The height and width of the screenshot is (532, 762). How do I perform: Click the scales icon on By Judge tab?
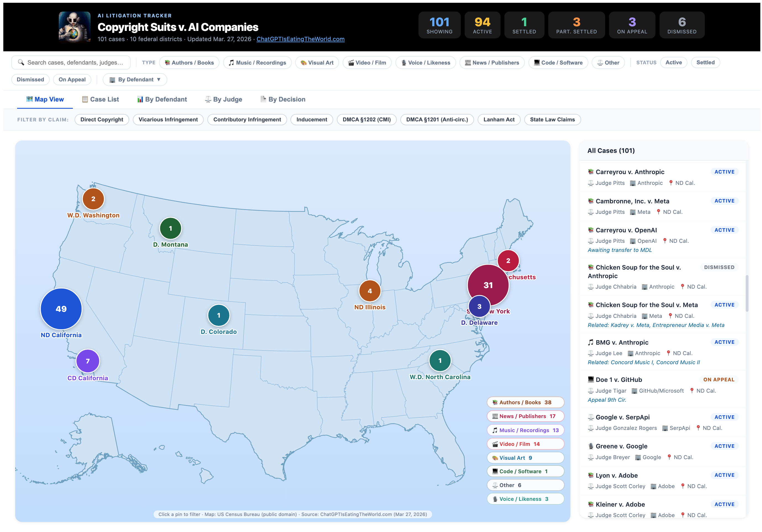point(208,99)
